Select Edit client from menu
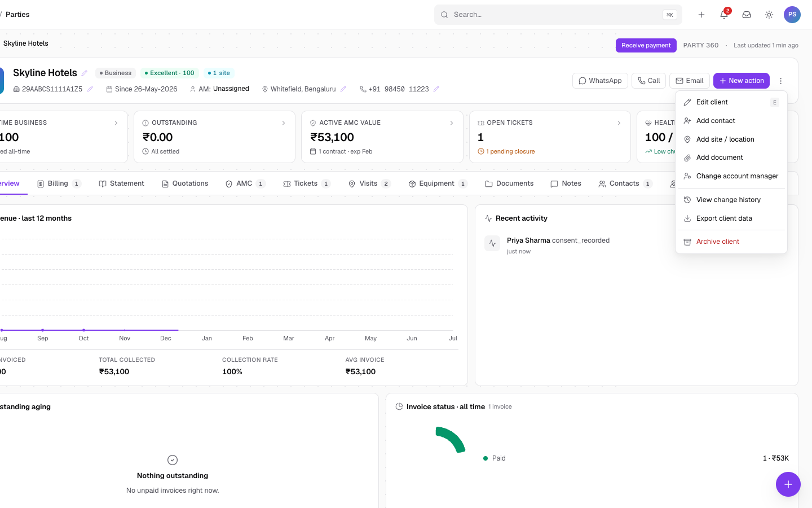 pos(731,102)
